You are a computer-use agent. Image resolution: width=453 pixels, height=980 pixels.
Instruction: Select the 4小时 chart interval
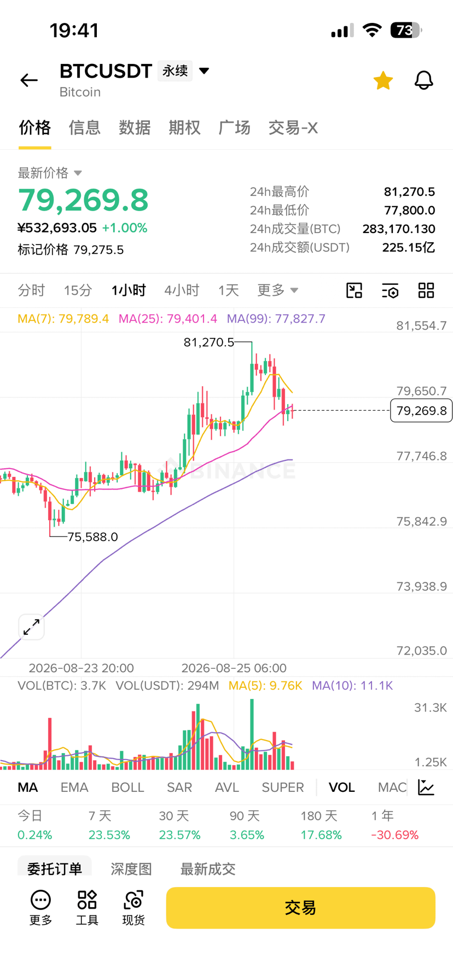click(182, 290)
